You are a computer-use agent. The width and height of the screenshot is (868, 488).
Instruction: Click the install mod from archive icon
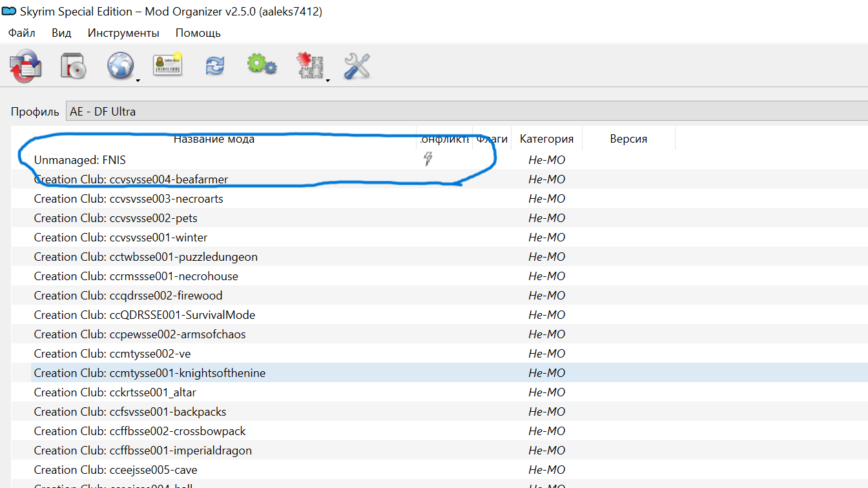[x=74, y=66]
